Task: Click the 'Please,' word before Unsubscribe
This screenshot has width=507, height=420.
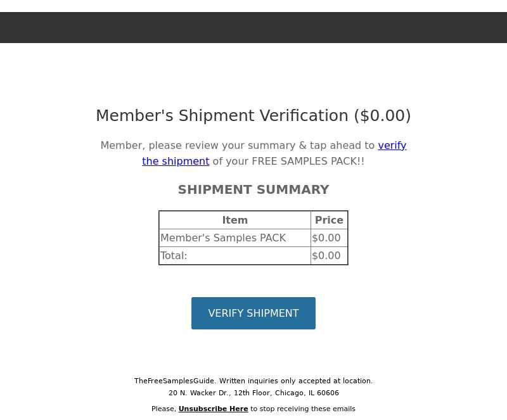Action: [x=164, y=409]
